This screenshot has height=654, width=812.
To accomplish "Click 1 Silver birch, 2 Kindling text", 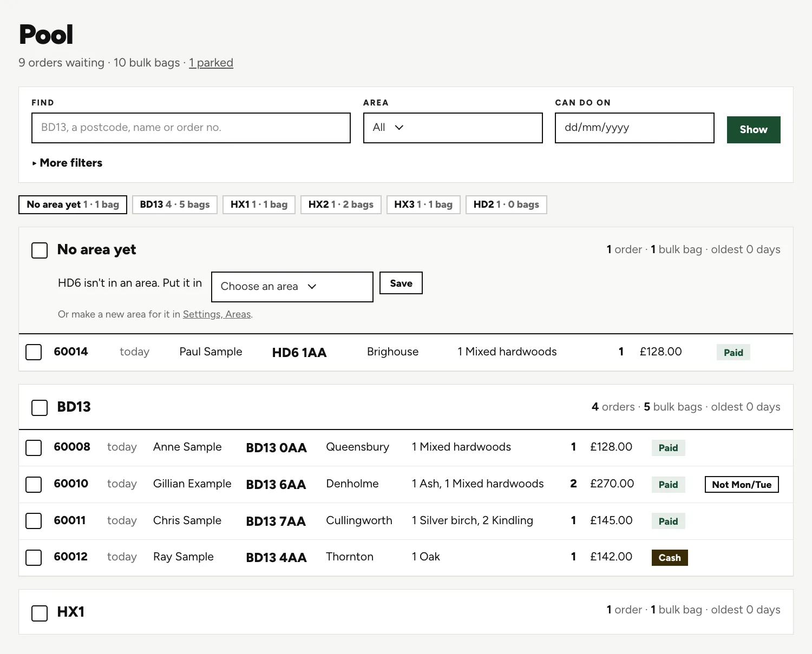I will pos(473,520).
